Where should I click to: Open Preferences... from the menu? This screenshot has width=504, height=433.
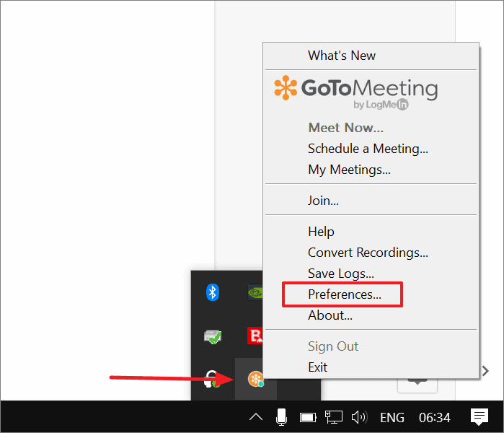tap(371, 294)
